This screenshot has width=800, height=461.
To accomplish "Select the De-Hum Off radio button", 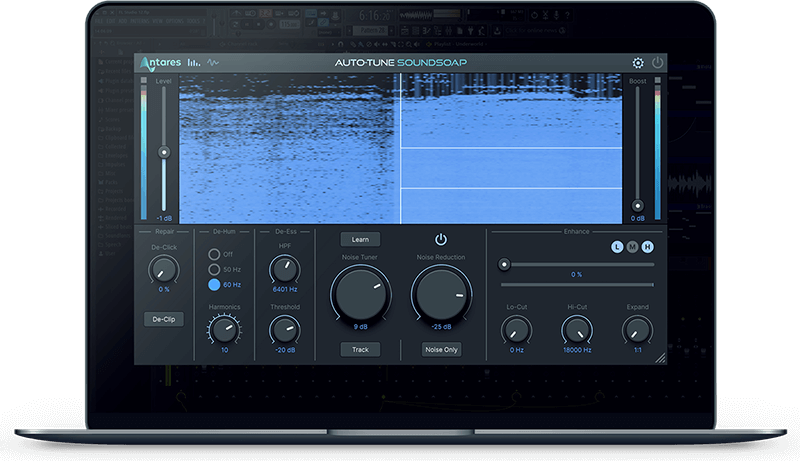I will (x=214, y=254).
